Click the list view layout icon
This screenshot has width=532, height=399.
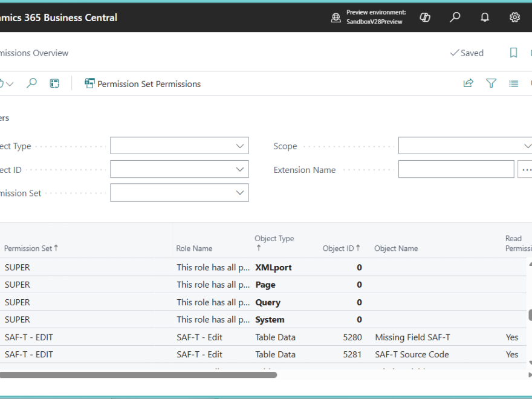pos(513,83)
